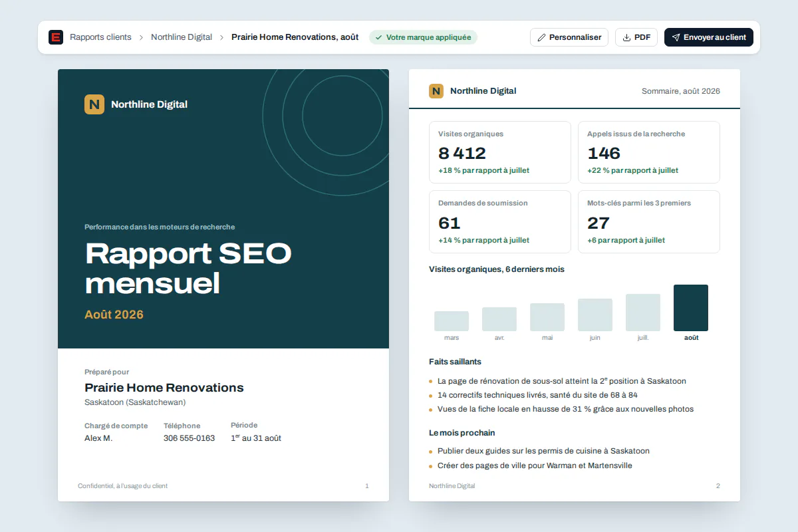This screenshot has height=532, width=798.
Task: Click Performance dans les moteurs de recherche subtitle
Action: 160,227
